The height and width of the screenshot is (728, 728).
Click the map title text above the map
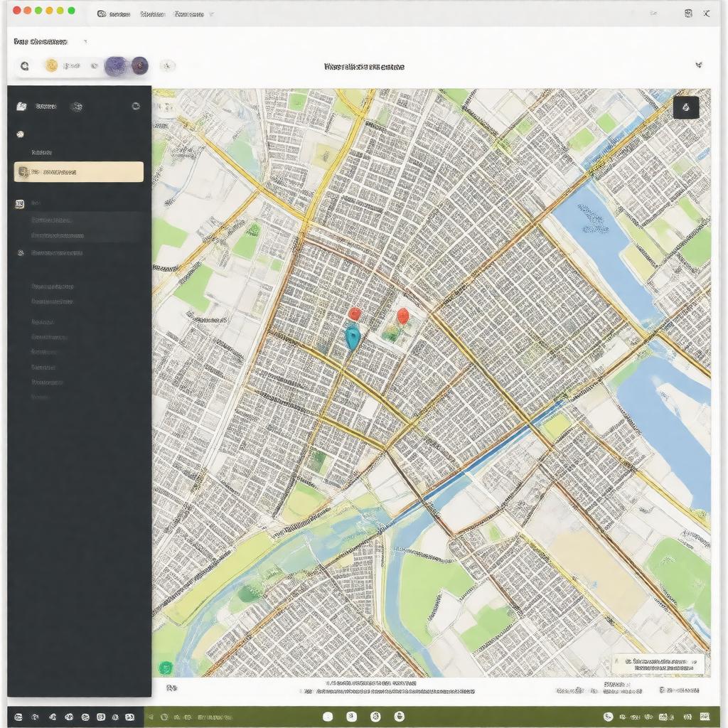coord(364,67)
